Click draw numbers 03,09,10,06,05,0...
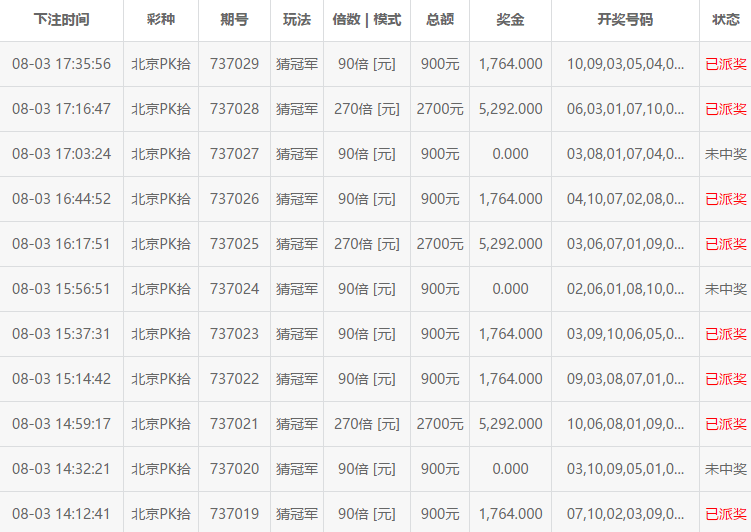Screen dimensions: 751x532 pyautogui.click(x=625, y=334)
